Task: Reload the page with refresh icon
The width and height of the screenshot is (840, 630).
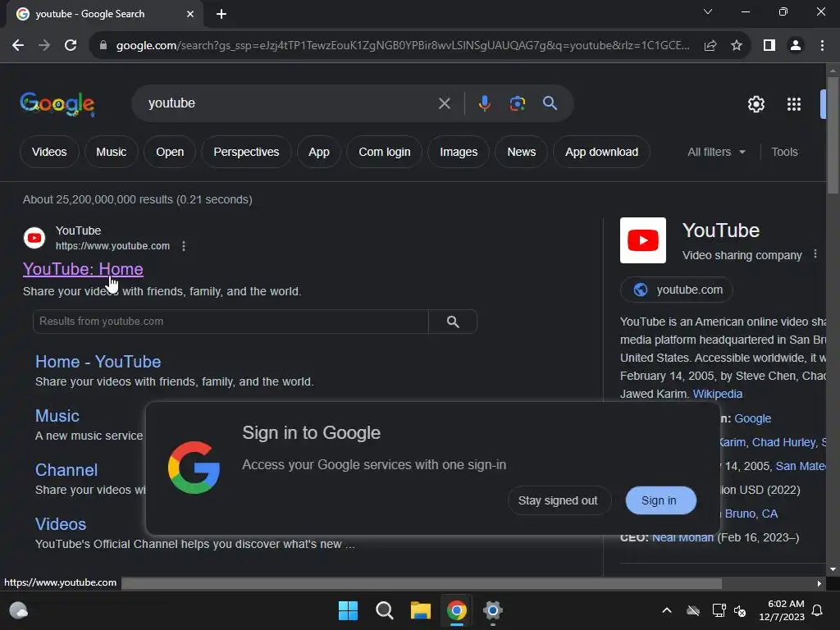Action: point(71,46)
